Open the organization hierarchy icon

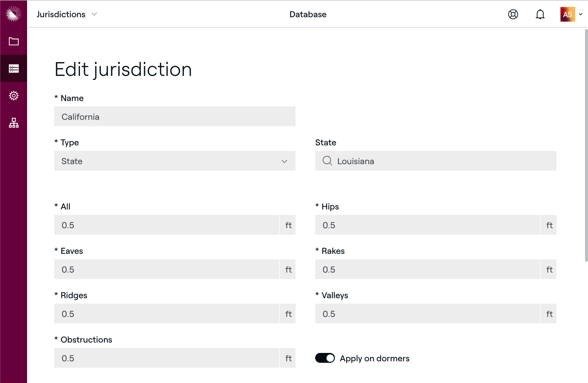[x=13, y=123]
